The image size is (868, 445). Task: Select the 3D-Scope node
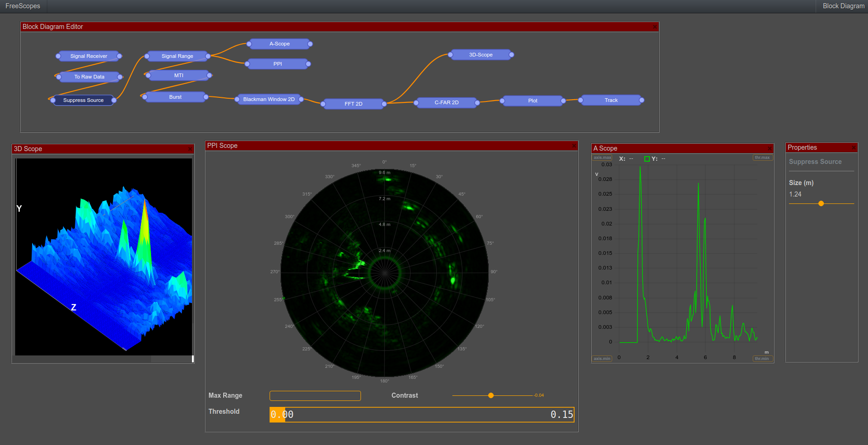[x=481, y=54]
